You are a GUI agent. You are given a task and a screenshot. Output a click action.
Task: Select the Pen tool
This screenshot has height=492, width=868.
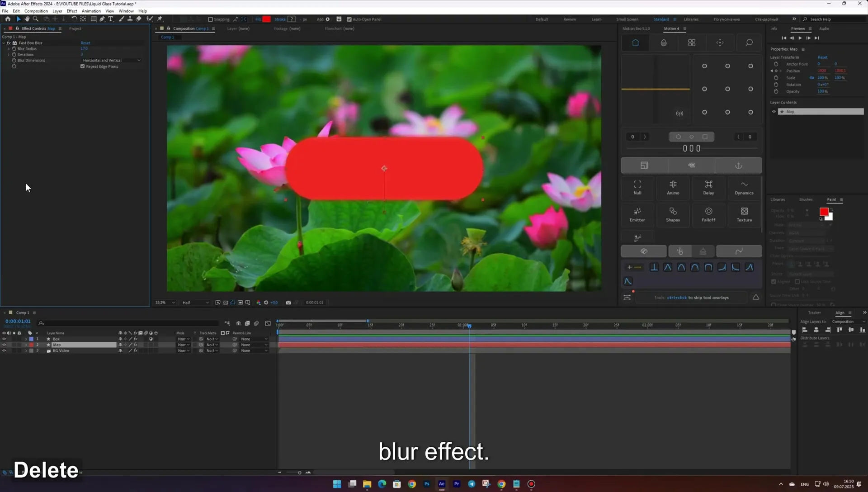102,19
